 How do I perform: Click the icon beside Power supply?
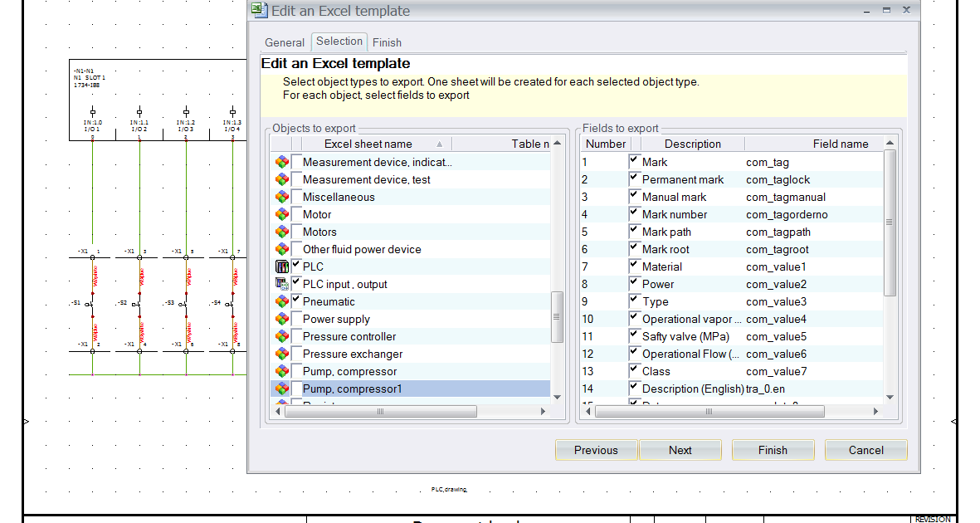pyautogui.click(x=282, y=319)
